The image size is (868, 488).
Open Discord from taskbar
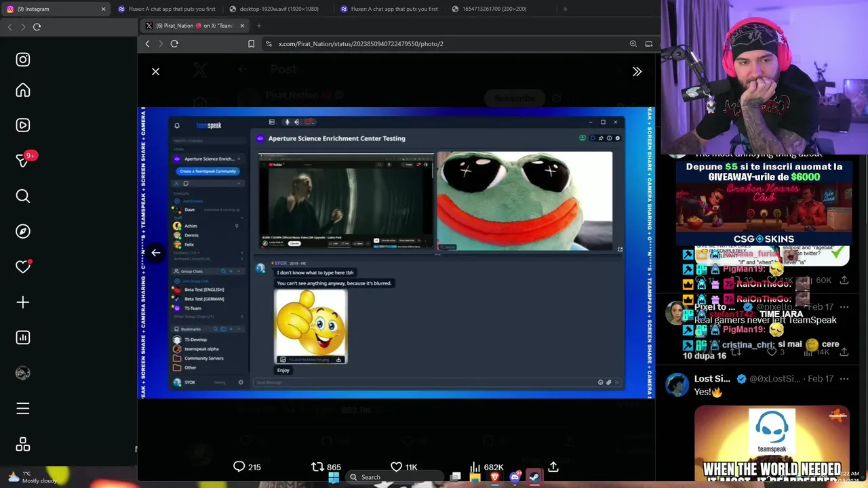tap(515, 477)
